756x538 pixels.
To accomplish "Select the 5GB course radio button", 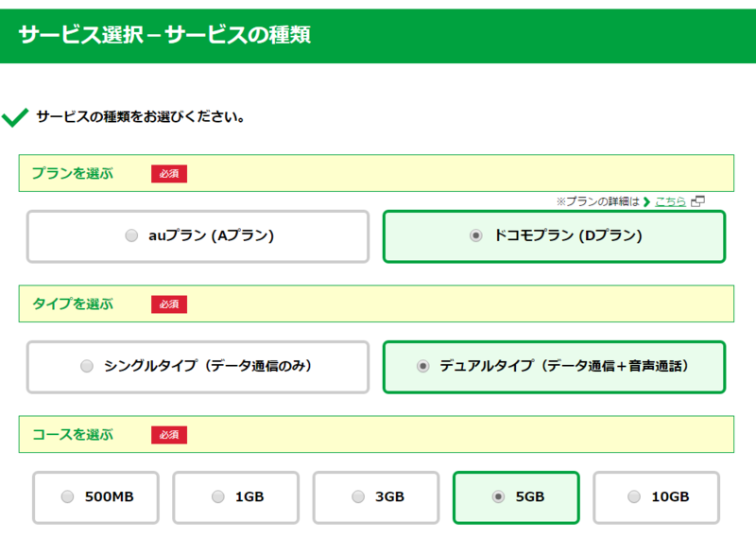I will pos(498,496).
